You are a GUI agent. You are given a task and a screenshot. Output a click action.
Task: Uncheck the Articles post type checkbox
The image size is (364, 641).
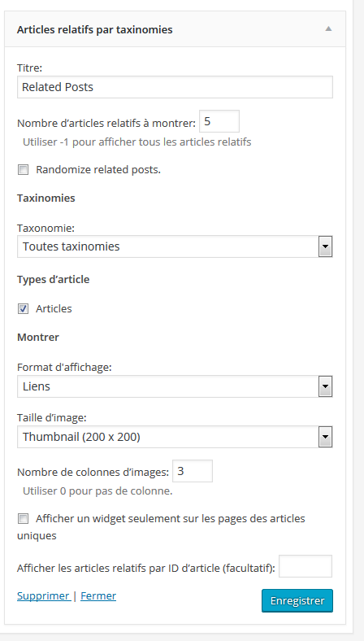pyautogui.click(x=23, y=309)
